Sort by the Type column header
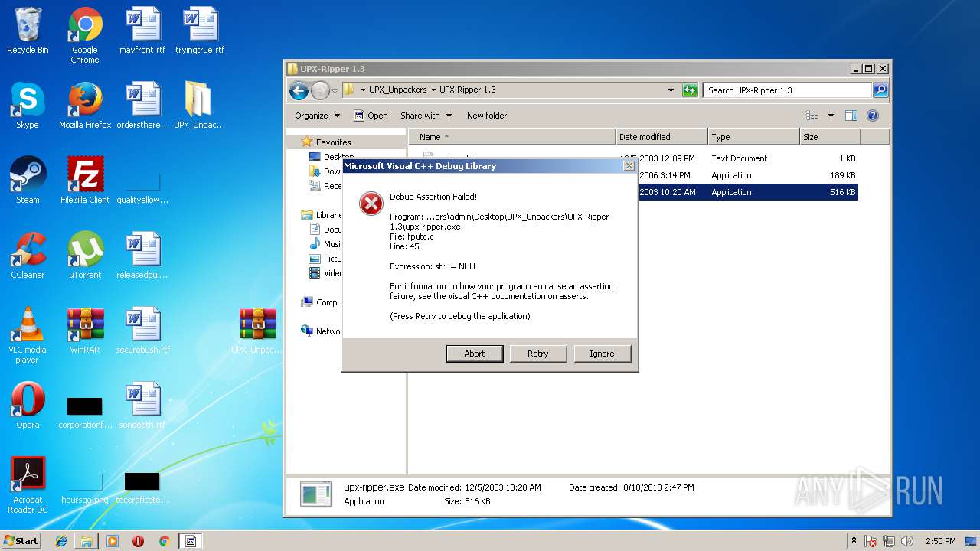980x551 pixels. click(753, 137)
